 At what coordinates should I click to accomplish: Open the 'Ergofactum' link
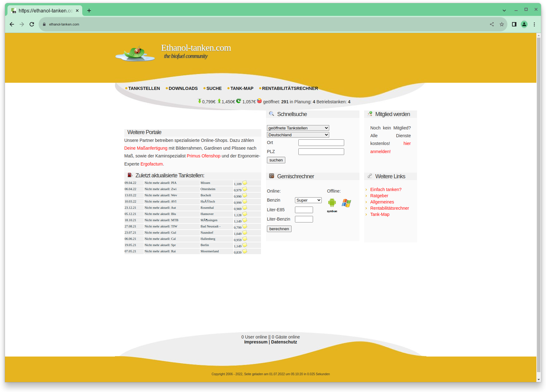pyautogui.click(x=152, y=164)
